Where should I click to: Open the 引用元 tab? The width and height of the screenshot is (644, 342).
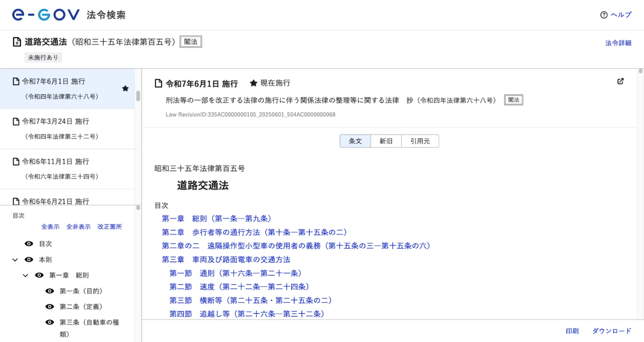point(420,141)
